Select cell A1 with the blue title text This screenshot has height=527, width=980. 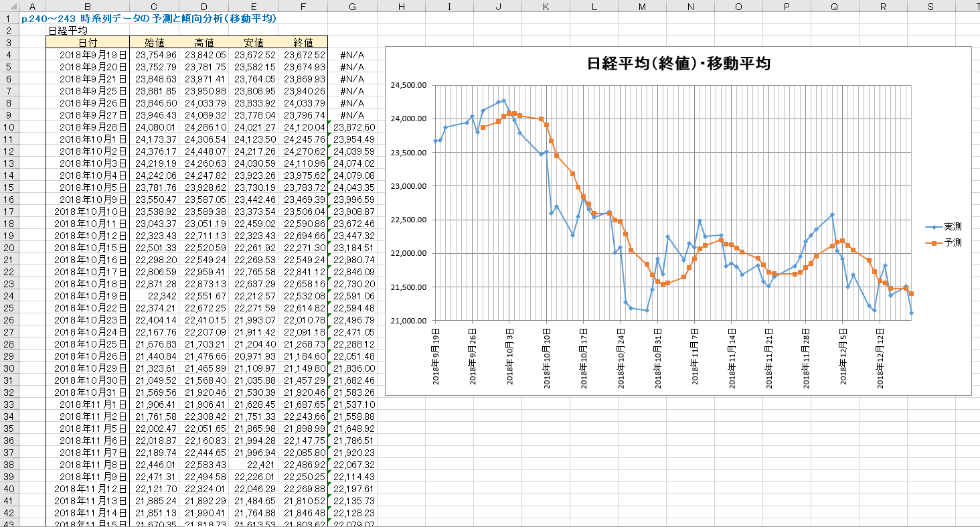click(32, 18)
